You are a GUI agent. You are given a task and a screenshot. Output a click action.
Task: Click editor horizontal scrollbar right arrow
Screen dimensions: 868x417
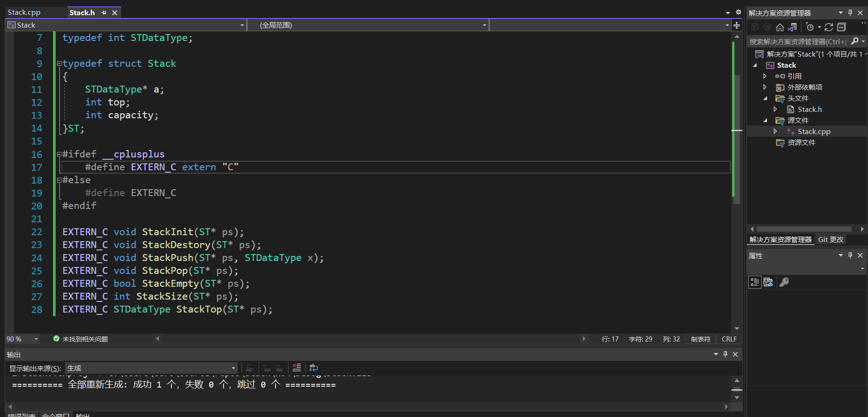(584, 339)
